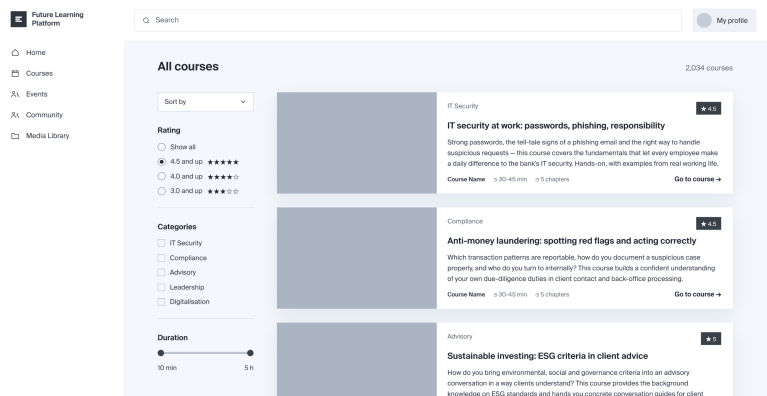Screen dimensions: 767x396
Task: Click the star icons beside 3.0 and up
Action: 223,191
